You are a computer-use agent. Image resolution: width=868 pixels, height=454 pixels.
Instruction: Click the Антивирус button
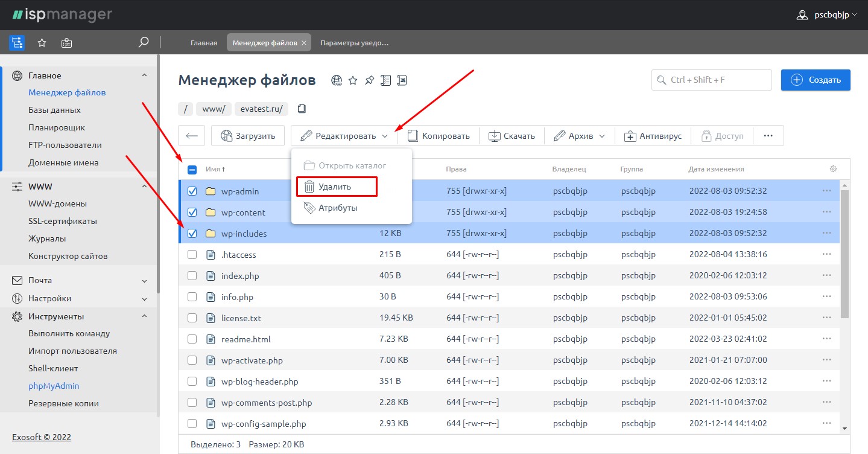[x=653, y=136]
